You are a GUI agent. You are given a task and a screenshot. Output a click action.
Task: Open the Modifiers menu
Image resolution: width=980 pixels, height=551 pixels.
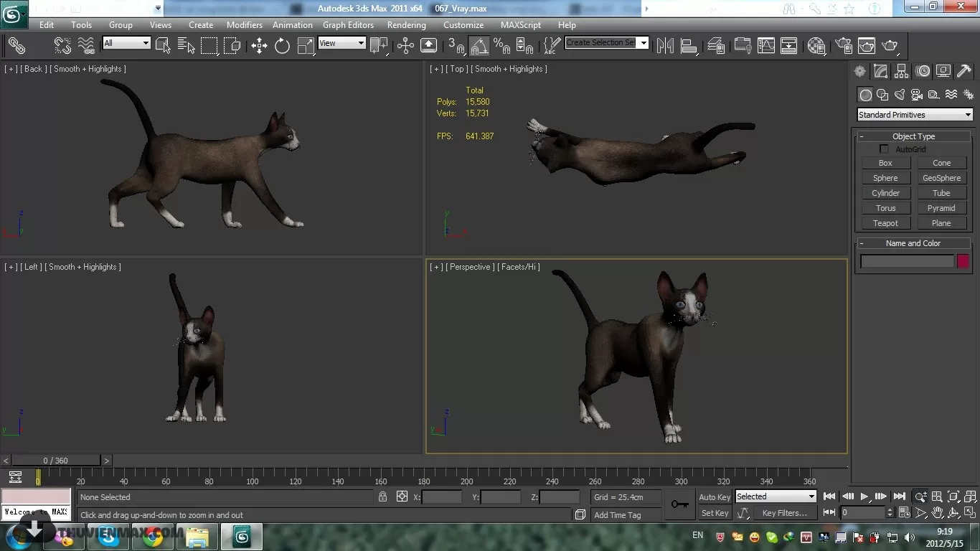point(244,24)
